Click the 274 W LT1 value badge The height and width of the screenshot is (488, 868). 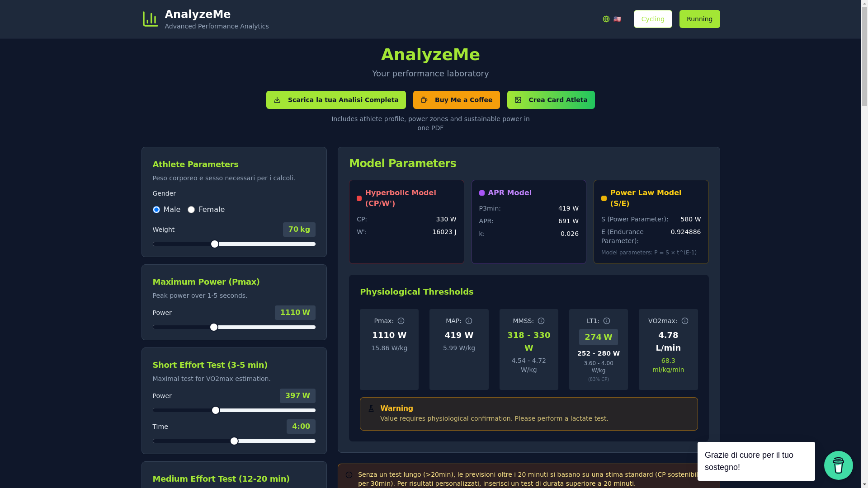coord(599,337)
